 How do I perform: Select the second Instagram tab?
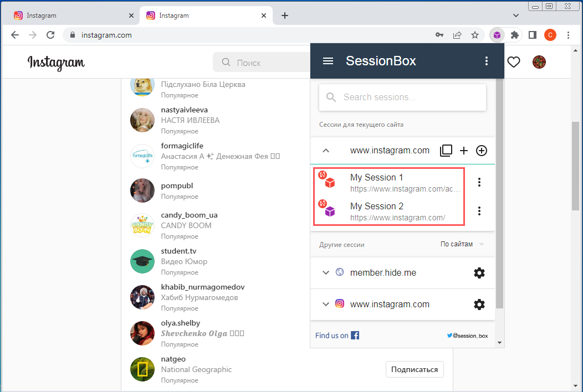(206, 16)
